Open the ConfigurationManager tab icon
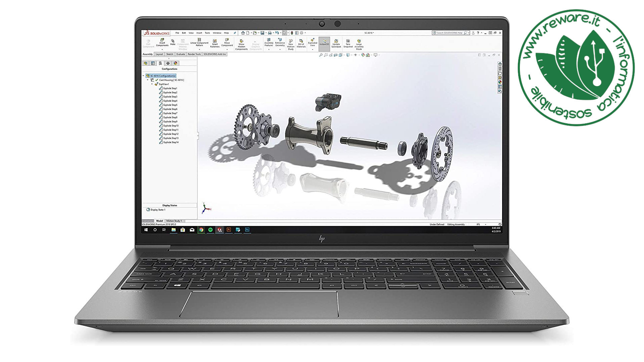This screenshot has width=644, height=362. tap(160, 63)
